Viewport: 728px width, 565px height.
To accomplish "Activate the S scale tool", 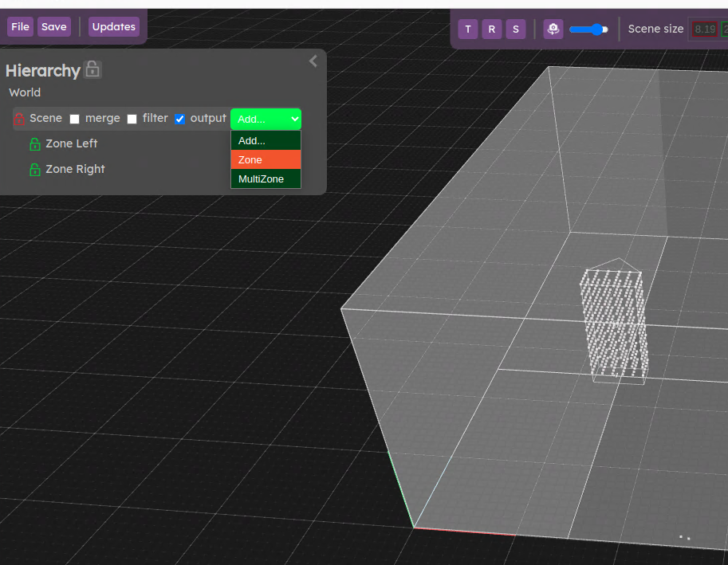I will coord(516,29).
